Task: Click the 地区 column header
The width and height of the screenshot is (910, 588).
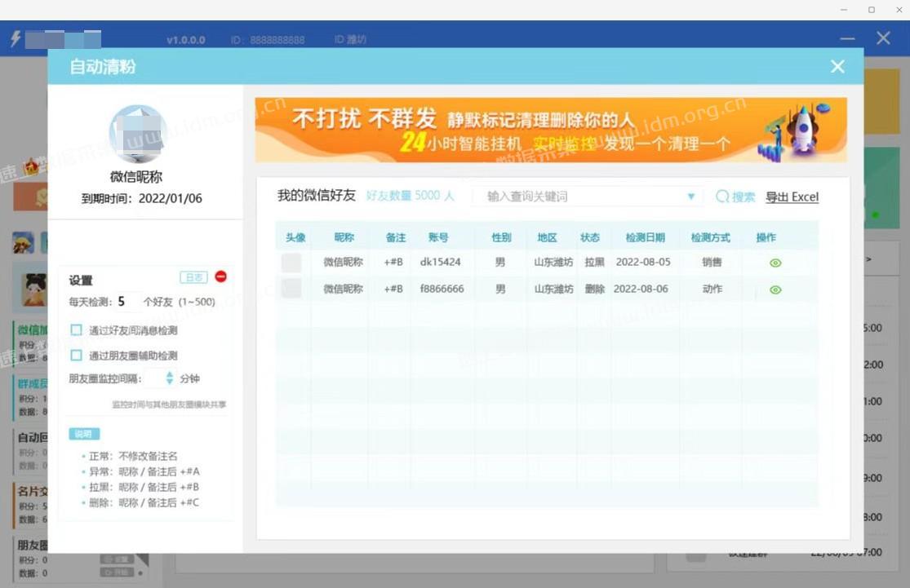Action: coord(548,237)
